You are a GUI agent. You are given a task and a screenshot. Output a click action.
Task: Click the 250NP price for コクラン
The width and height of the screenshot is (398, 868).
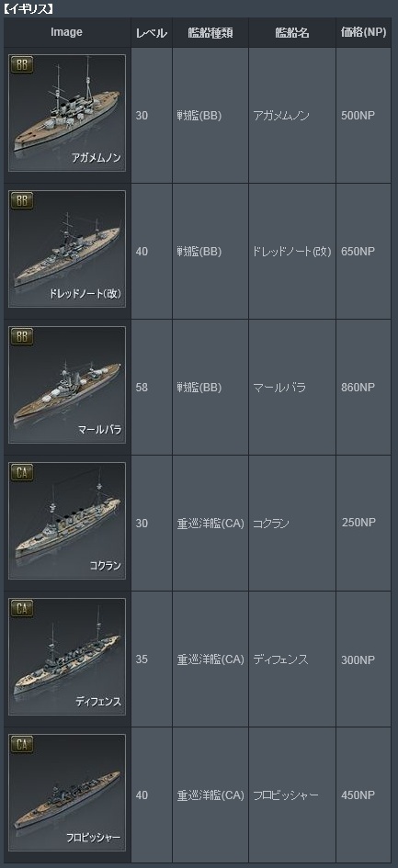[x=358, y=523]
